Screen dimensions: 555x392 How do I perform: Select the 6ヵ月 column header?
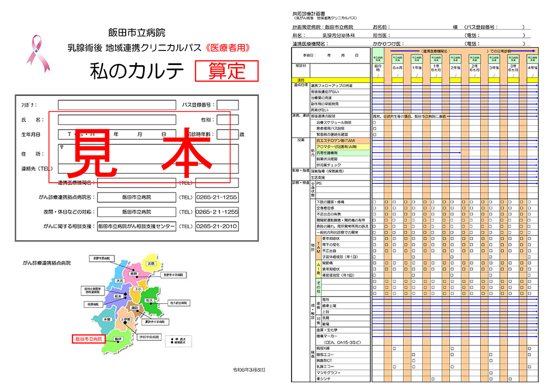[x=397, y=68]
